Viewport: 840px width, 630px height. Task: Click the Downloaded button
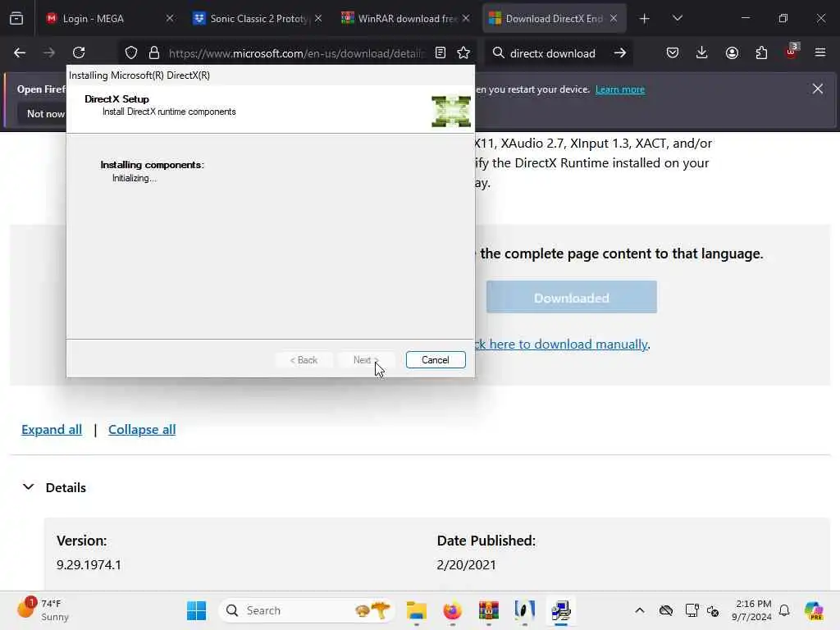(571, 297)
